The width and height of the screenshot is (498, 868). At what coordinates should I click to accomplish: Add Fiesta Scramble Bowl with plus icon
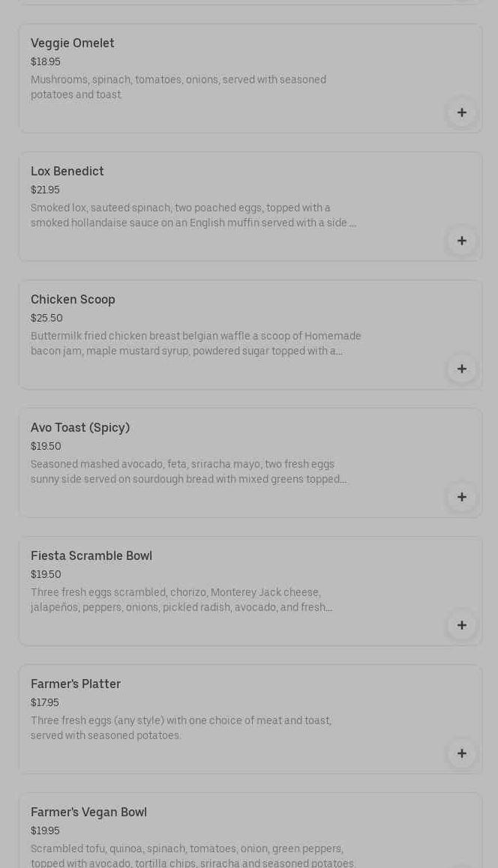pyautogui.click(x=462, y=625)
